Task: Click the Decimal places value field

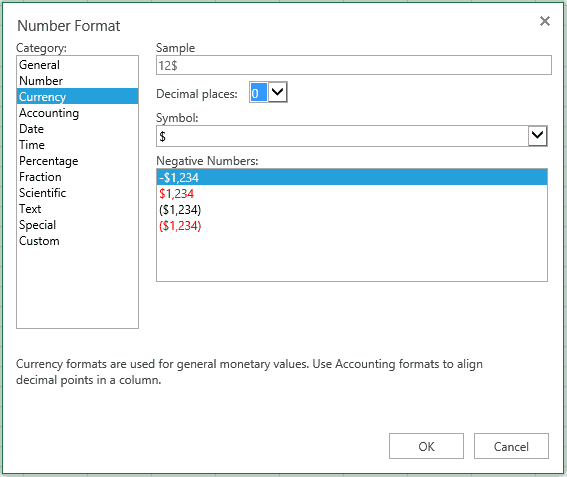Action: (x=259, y=93)
